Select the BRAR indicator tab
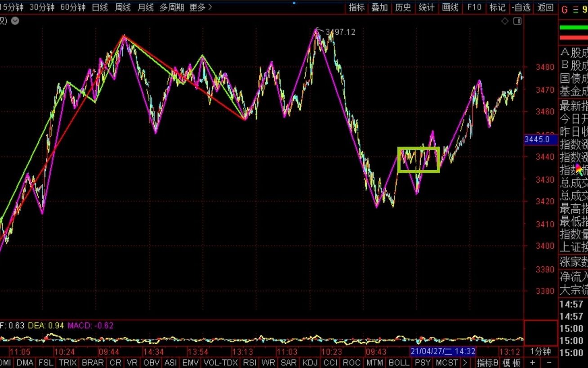 pyautogui.click(x=93, y=363)
